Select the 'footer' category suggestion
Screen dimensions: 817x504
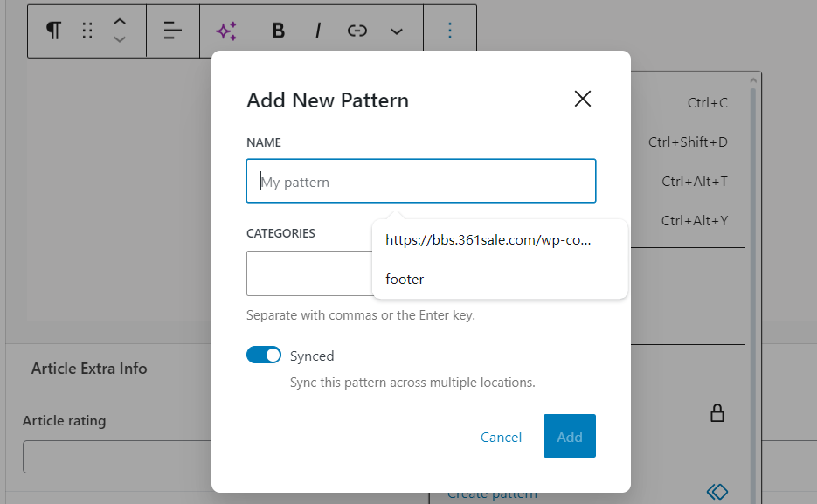[x=405, y=280]
